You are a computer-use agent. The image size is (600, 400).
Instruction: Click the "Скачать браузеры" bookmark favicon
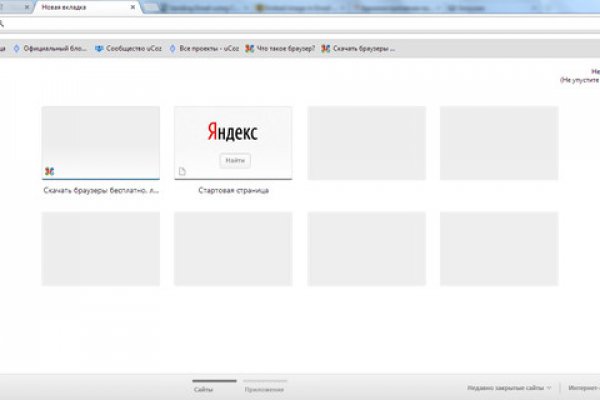pos(326,47)
